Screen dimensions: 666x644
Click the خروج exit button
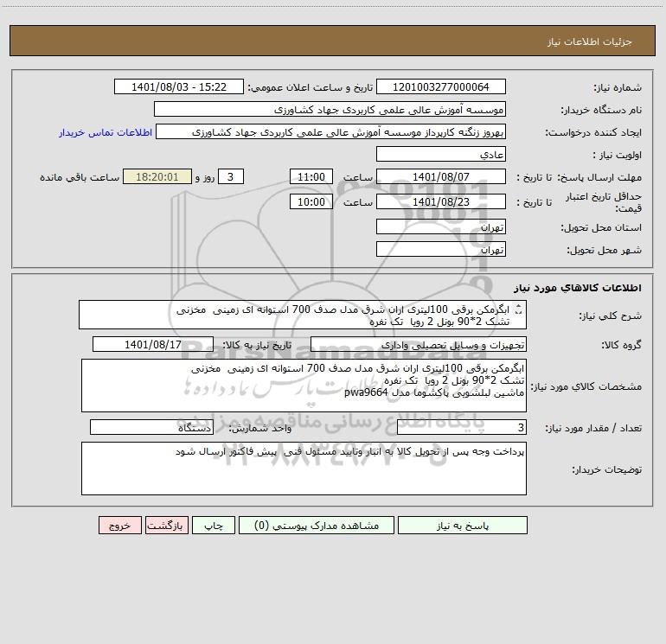pos(119,526)
